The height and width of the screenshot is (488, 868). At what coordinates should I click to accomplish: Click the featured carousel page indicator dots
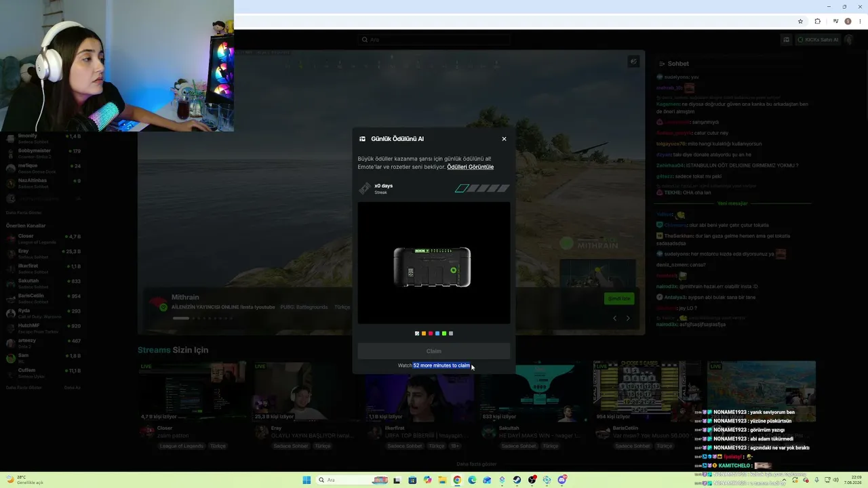[x=202, y=318]
